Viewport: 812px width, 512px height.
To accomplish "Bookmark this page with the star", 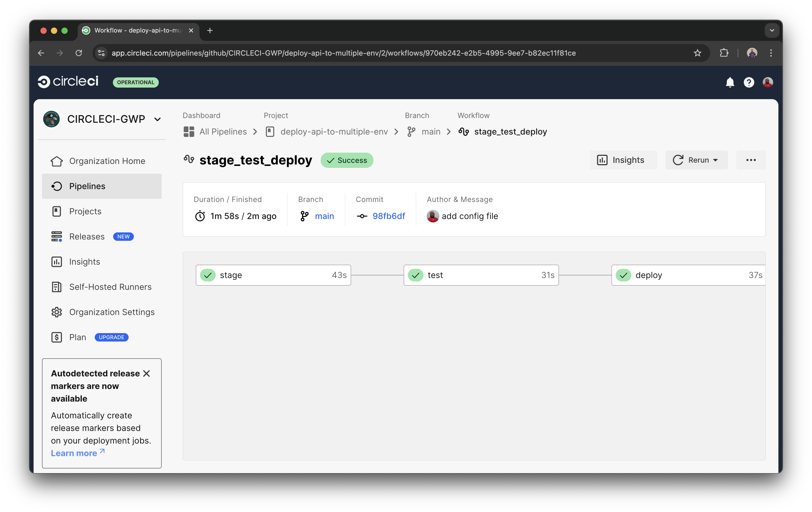I will pos(697,53).
